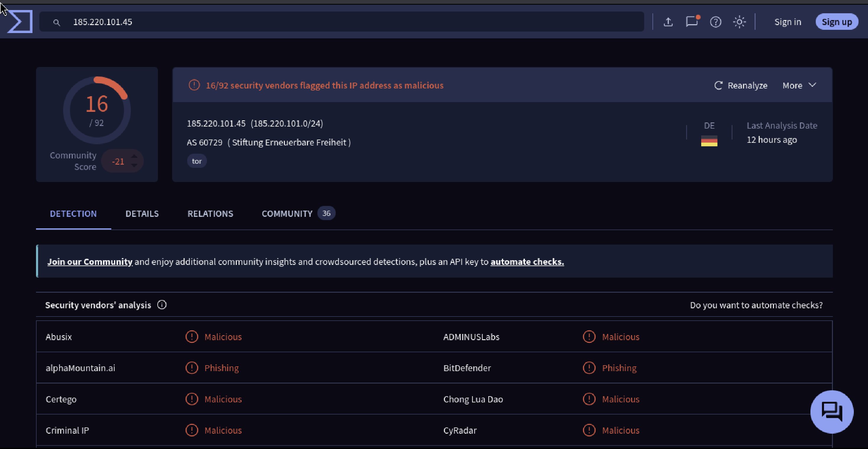Screen dimensions: 868x449
Task: Click the 16 / 92 detection score gauge
Action: (97, 110)
